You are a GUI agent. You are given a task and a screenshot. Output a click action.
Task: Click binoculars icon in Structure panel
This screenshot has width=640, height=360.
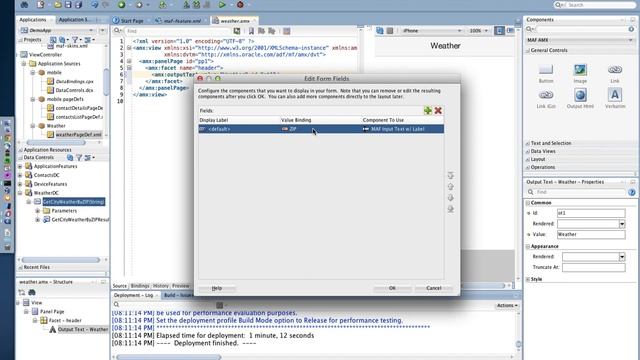(32, 292)
